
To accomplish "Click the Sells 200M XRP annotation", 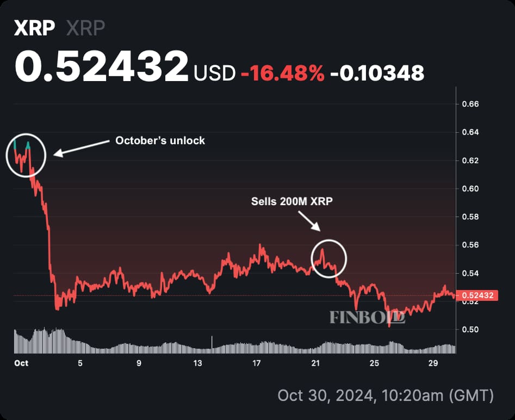I will pyautogui.click(x=292, y=201).
